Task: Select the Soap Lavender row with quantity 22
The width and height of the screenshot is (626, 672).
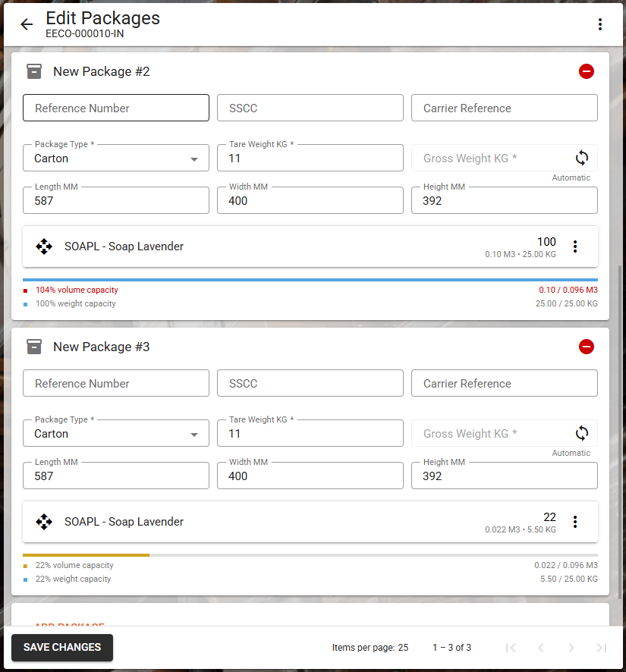Action: [x=310, y=522]
